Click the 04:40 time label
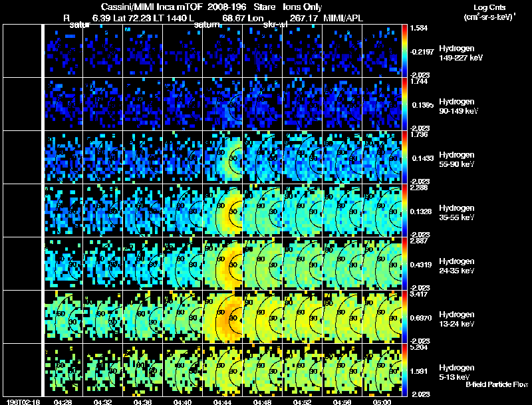532x405 pixels. [x=182, y=402]
